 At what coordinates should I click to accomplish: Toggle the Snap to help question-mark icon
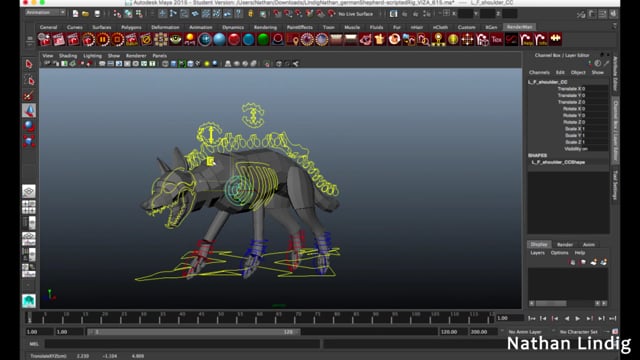click(238, 14)
